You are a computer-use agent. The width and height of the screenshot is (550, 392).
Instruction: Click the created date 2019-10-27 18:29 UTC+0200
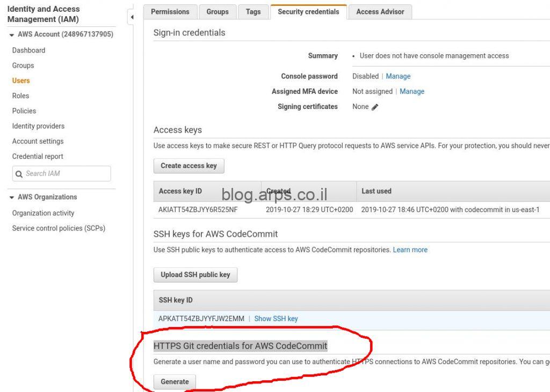[x=309, y=209]
